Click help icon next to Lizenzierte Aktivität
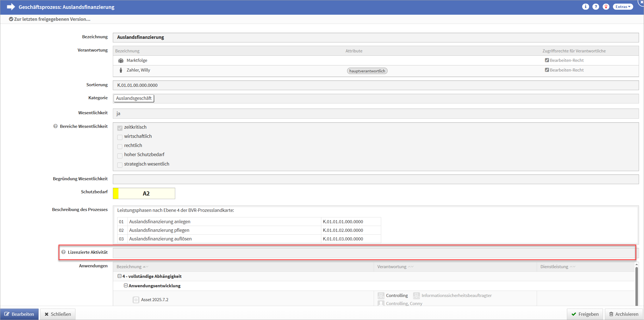 pyautogui.click(x=63, y=252)
